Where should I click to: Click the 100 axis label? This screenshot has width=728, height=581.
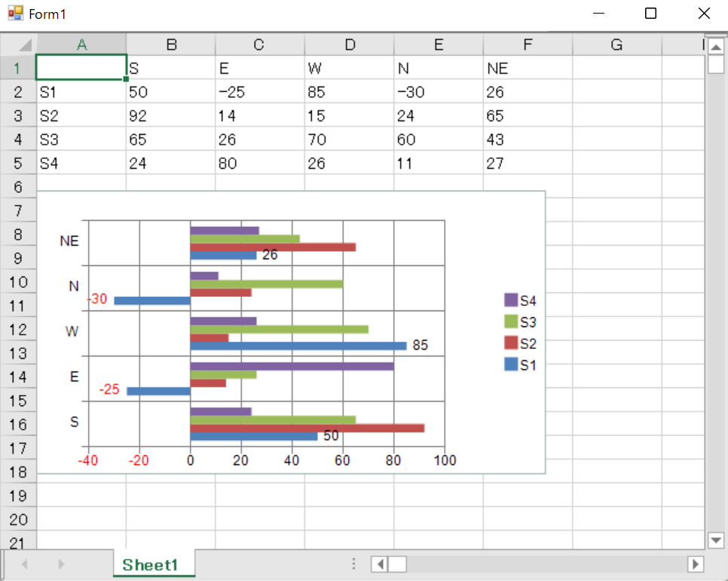click(445, 460)
